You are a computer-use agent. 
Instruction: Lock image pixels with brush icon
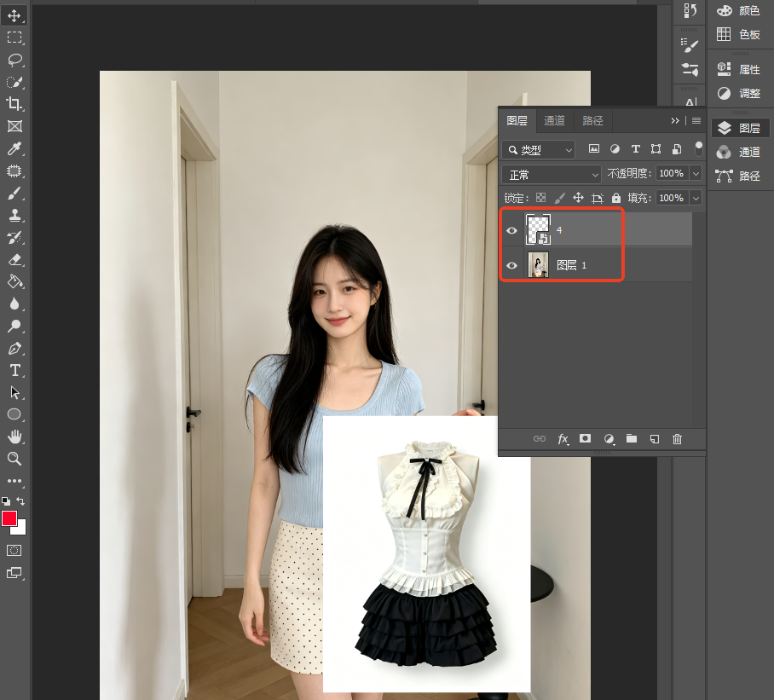click(x=559, y=198)
